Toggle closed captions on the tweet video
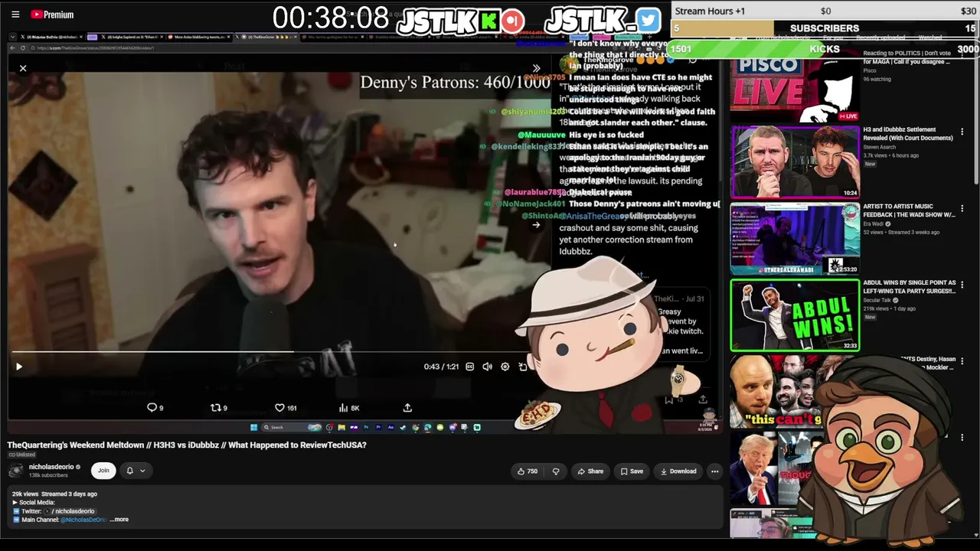This screenshot has width=980, height=551. 470,367
